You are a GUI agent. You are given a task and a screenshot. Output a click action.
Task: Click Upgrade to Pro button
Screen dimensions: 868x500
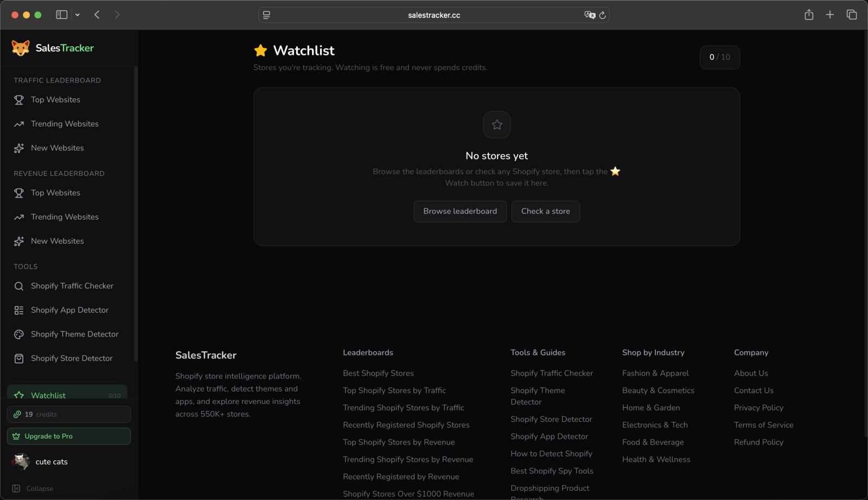tap(69, 436)
